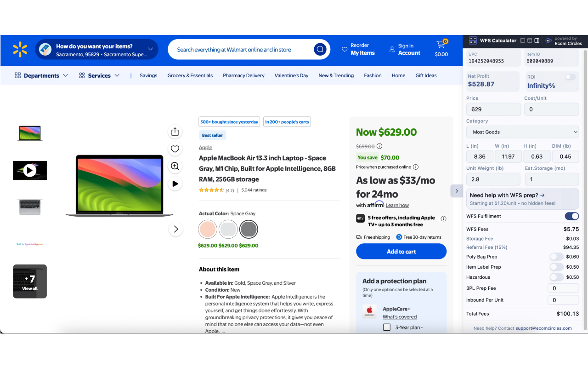Viewport: 588px width, 368px height.
Task: Open the 5,044 ratings link
Action: (x=254, y=190)
